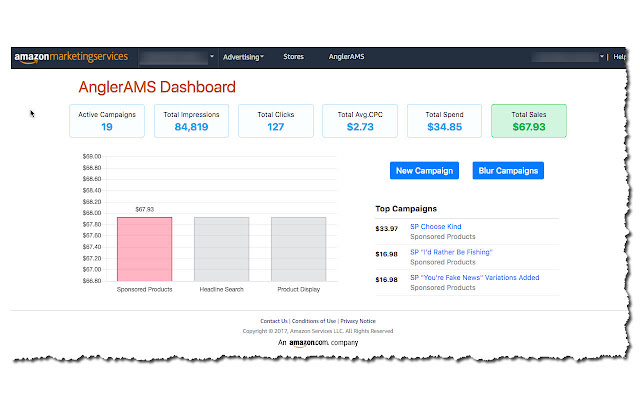Click the pink Sponsored Products bar
The height and width of the screenshot is (400, 640).
pos(144,249)
